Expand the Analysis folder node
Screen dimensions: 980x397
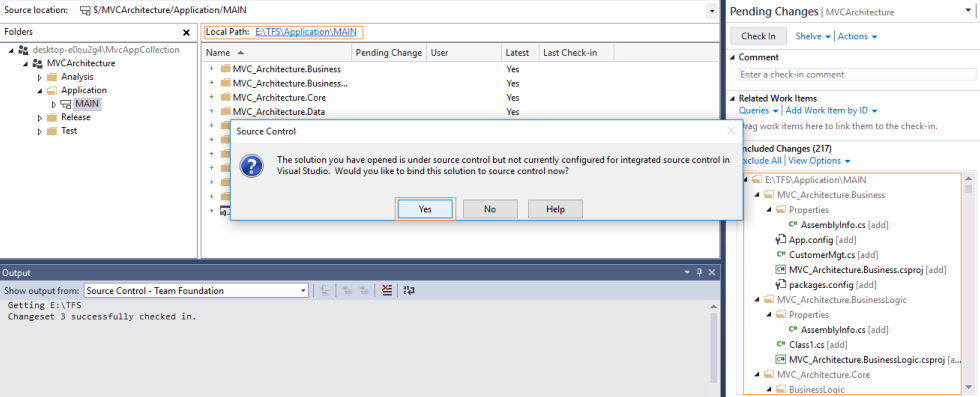tap(40, 78)
